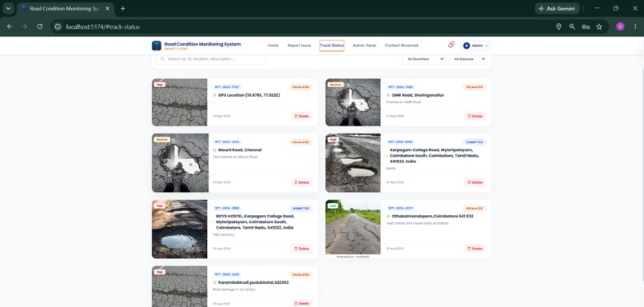Viewport: 644px width, 307px height.
Task: Click location pin beside Karambakkudi, pudukkottai
Action: (214, 283)
